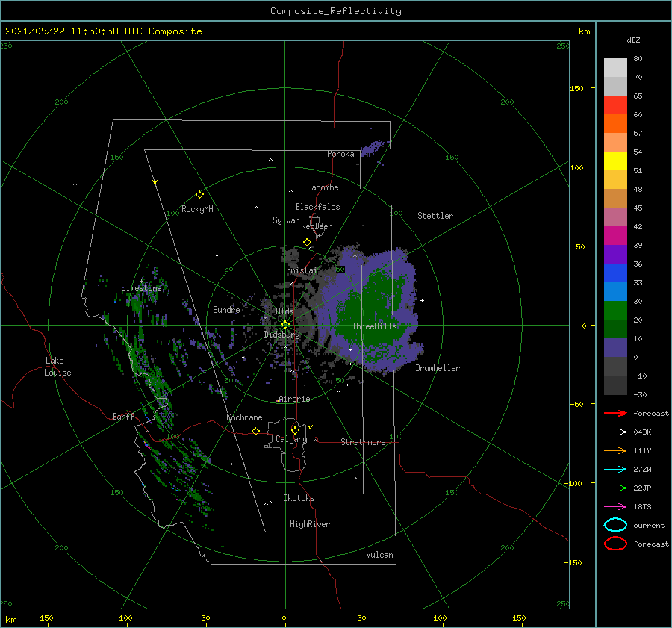Pick the bright yellow swatch below 54
The width and height of the screenshot is (672, 628).
point(615,161)
